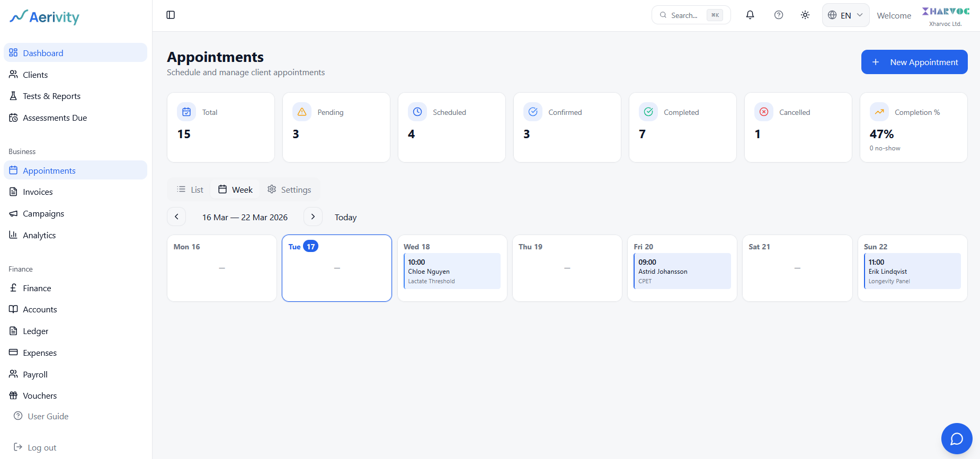The image size is (980, 459).
Task: Focus the Search input field
Action: (x=684, y=15)
